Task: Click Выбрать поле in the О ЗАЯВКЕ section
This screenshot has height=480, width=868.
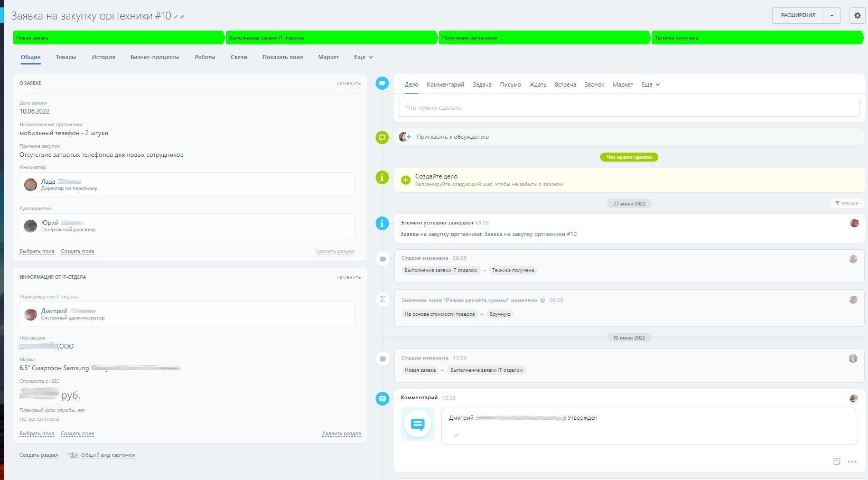Action: coord(37,251)
